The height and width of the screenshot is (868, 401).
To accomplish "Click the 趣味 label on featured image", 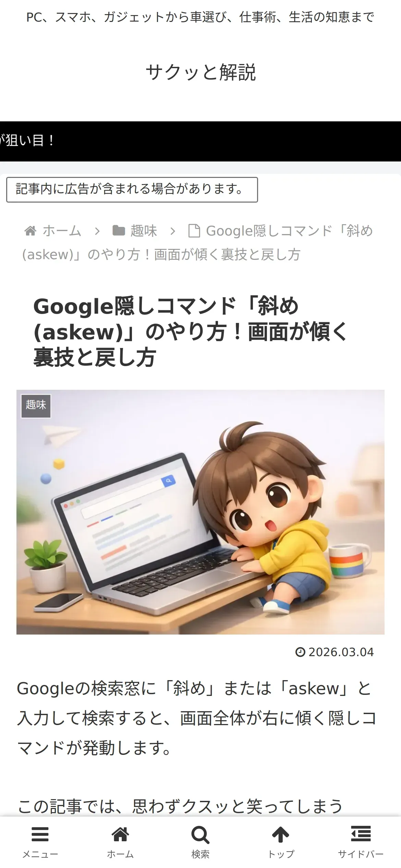I will (x=36, y=406).
